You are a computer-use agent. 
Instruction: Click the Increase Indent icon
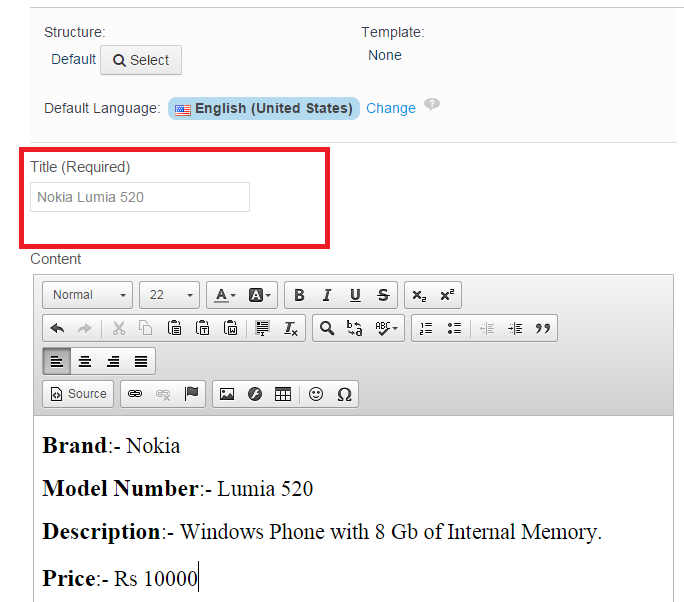515,328
